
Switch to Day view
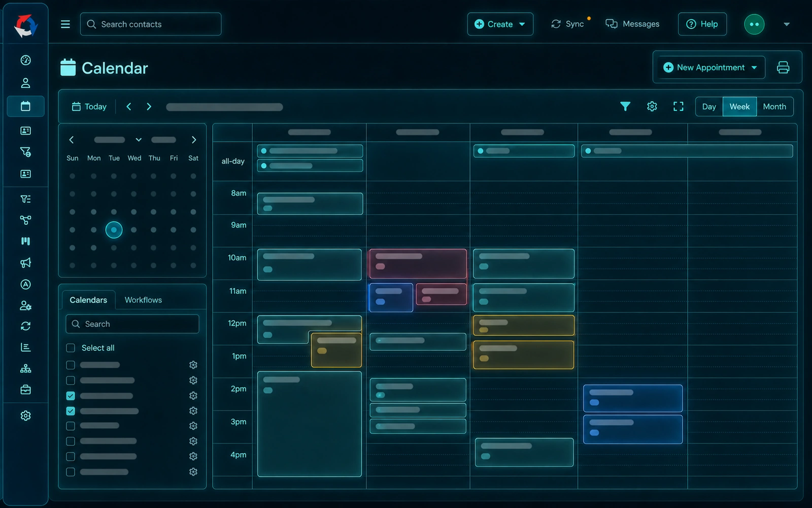(x=709, y=107)
